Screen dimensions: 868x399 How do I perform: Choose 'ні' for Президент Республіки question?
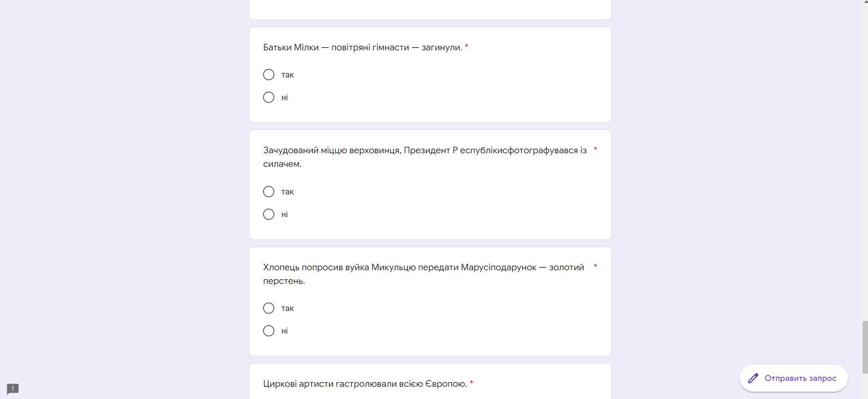268,214
